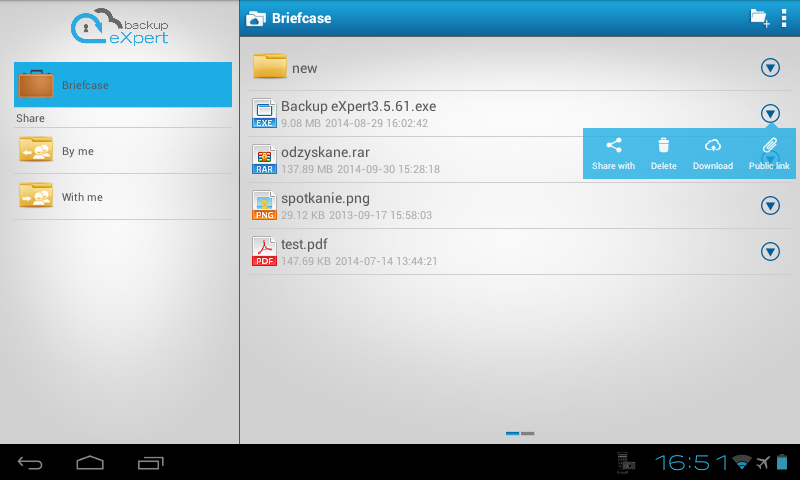Click the blue page indicator dash
The width and height of the screenshot is (800, 480).
(512, 433)
